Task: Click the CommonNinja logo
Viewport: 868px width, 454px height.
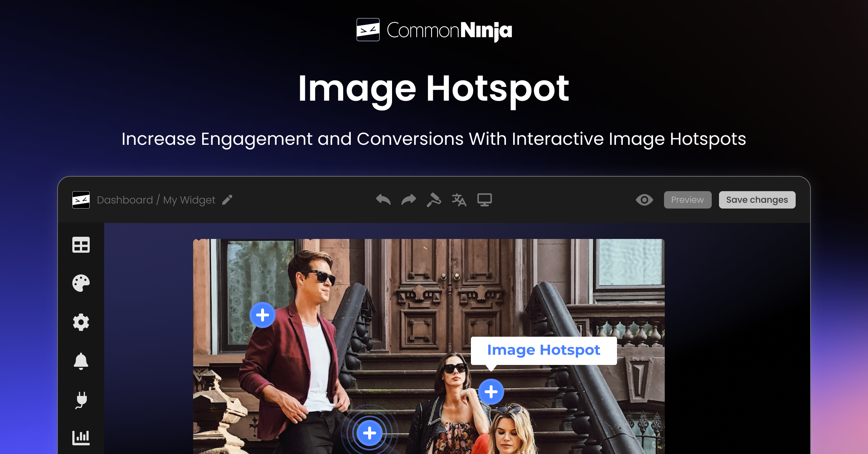Action: coord(434,30)
